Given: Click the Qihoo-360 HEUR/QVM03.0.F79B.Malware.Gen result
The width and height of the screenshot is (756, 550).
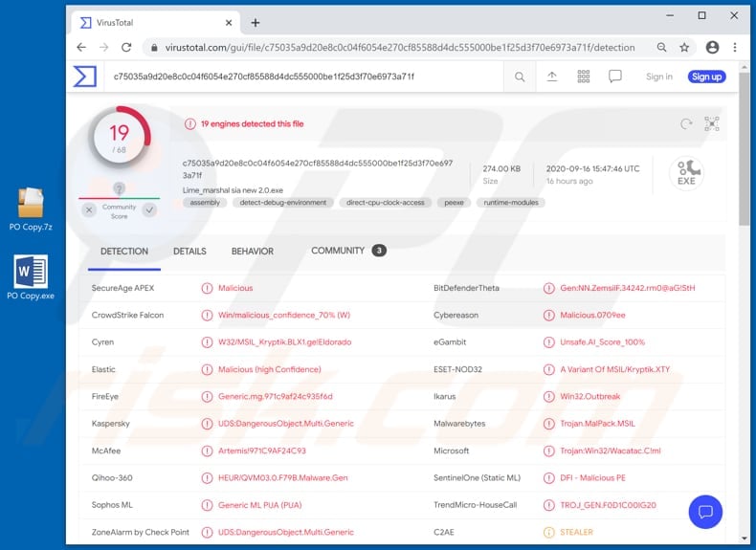Looking at the screenshot, I should pos(282,478).
